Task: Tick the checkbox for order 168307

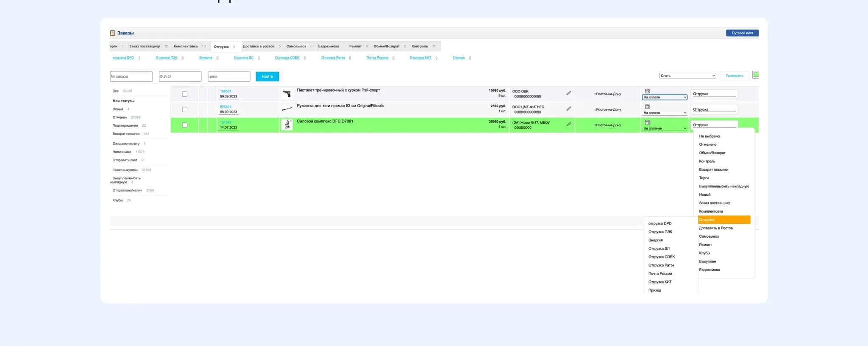Action: coord(184,94)
